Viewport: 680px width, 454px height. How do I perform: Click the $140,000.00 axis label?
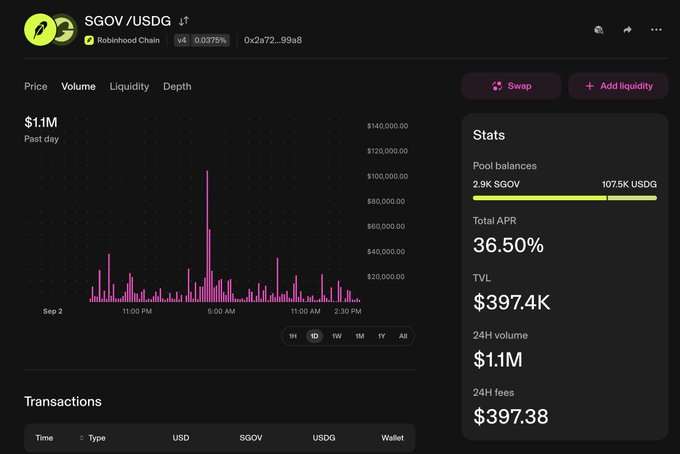387,126
